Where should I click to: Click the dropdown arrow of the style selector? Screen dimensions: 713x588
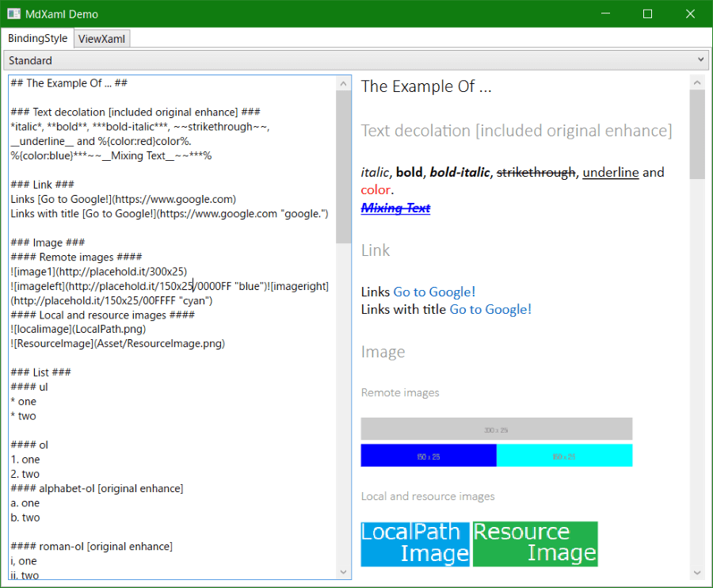point(700,60)
